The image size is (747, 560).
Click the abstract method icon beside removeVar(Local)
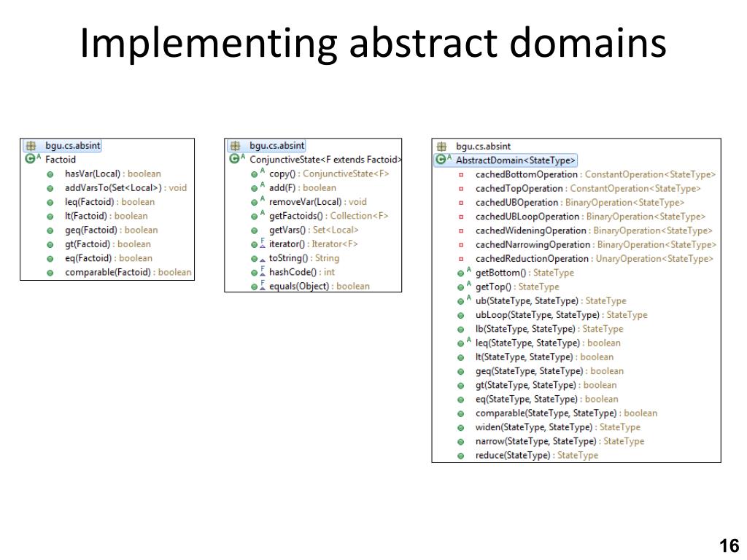click(x=258, y=201)
